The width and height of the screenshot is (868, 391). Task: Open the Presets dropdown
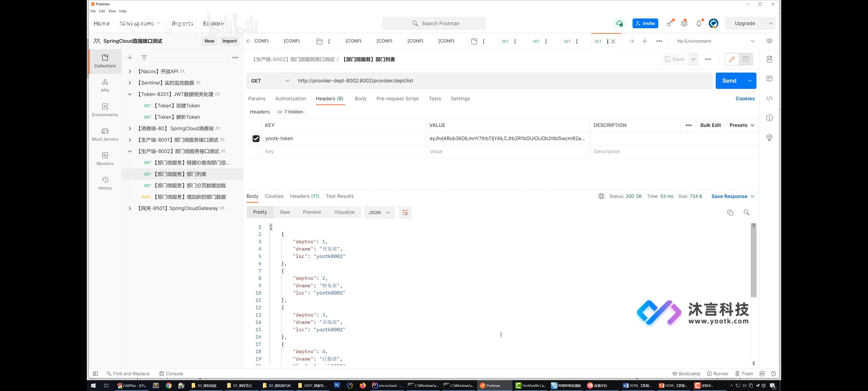[741, 125]
